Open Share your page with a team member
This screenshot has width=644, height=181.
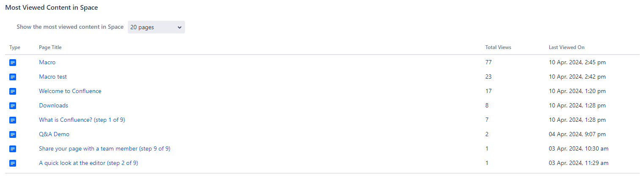pos(105,149)
